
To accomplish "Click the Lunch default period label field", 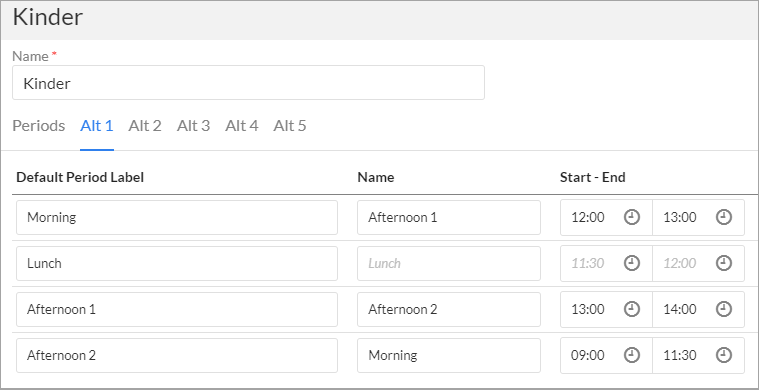I will (177, 263).
